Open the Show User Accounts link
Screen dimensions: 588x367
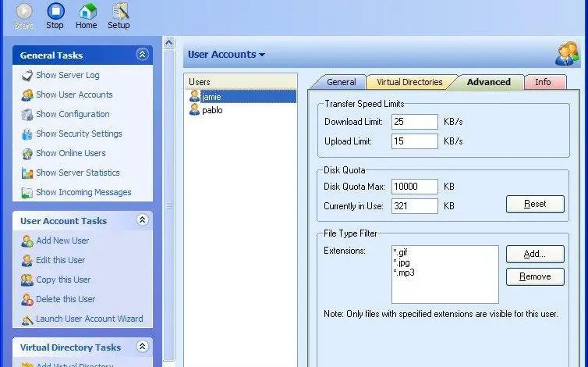[x=74, y=94]
